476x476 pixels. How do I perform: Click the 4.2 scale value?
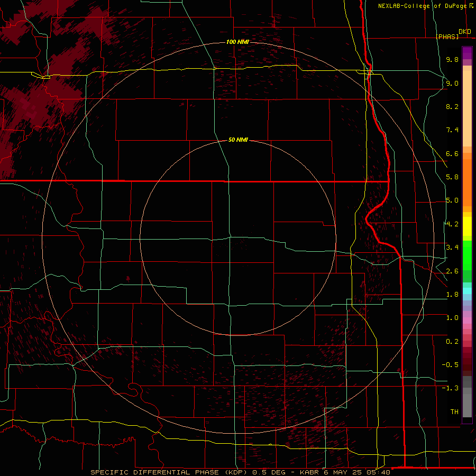tap(452, 224)
